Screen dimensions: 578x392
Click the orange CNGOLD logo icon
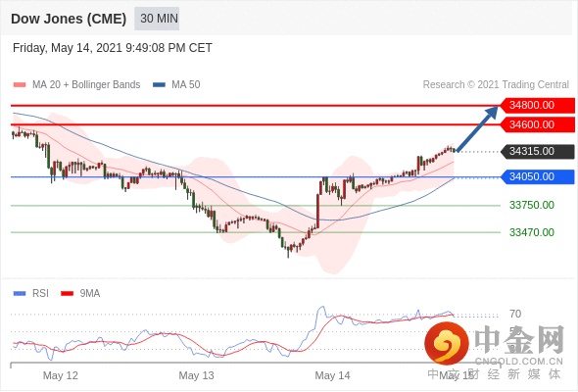[447, 343]
